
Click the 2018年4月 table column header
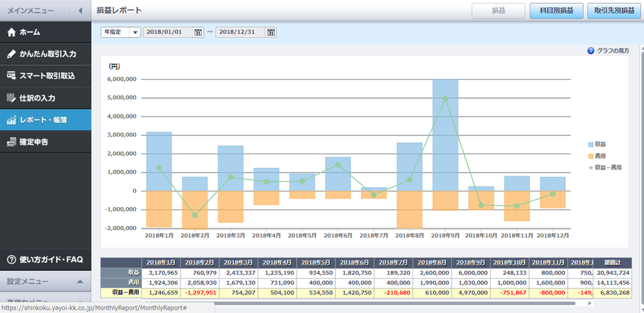[277, 263]
